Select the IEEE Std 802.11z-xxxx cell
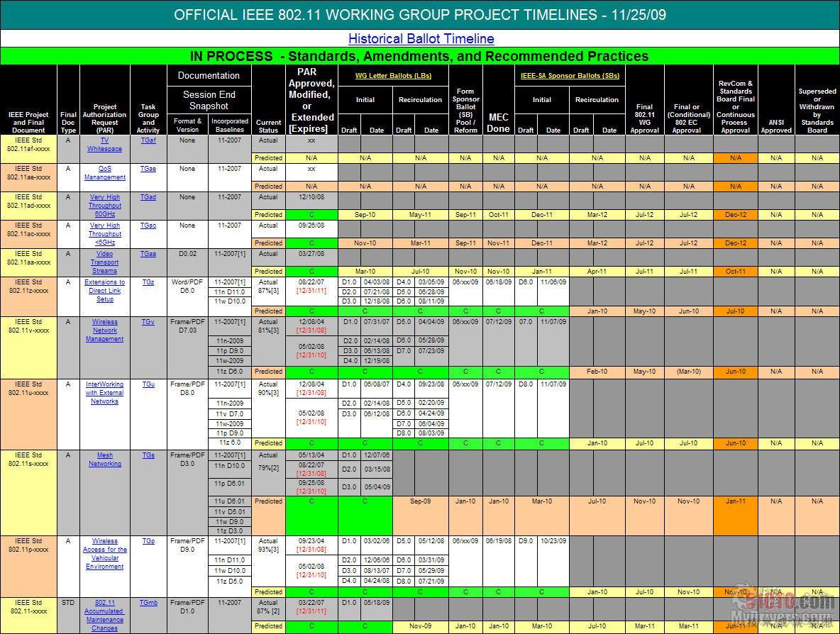This screenshot has width=840, height=634. [29, 296]
